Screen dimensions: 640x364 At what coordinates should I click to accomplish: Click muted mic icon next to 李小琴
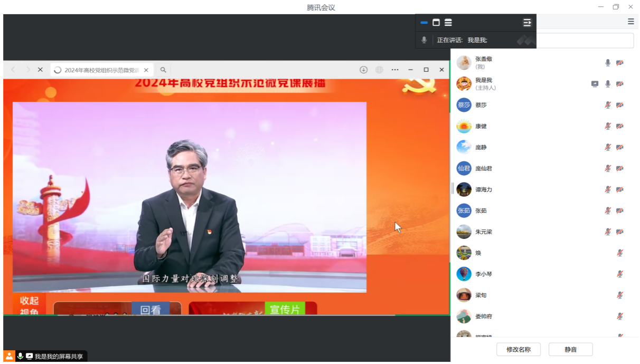[620, 274]
